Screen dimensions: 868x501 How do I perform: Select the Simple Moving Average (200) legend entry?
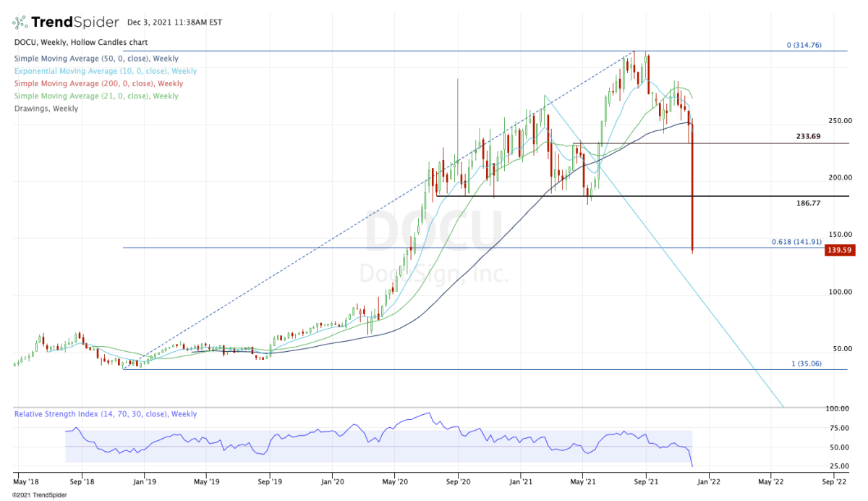pos(98,83)
